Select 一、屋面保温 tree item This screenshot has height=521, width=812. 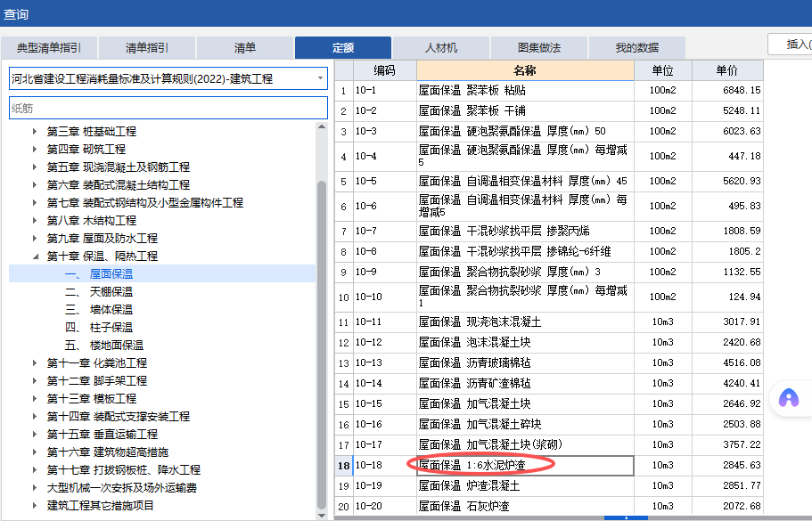tap(162, 273)
